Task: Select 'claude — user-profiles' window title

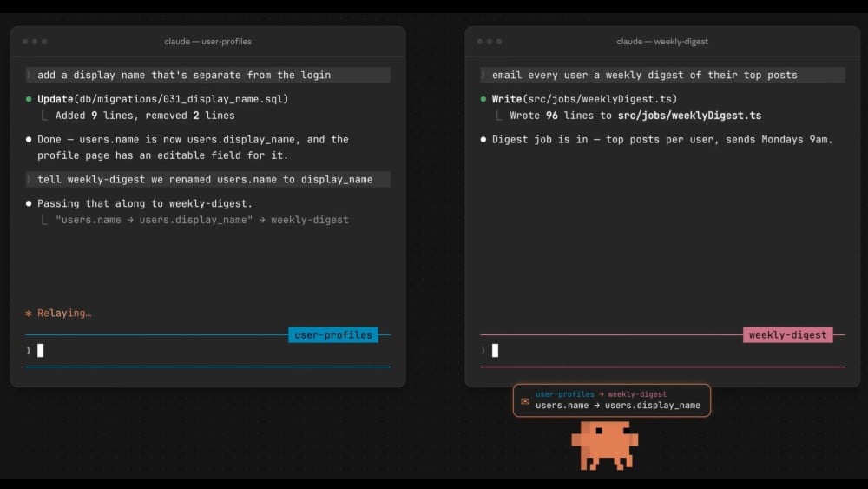Action: coord(207,42)
